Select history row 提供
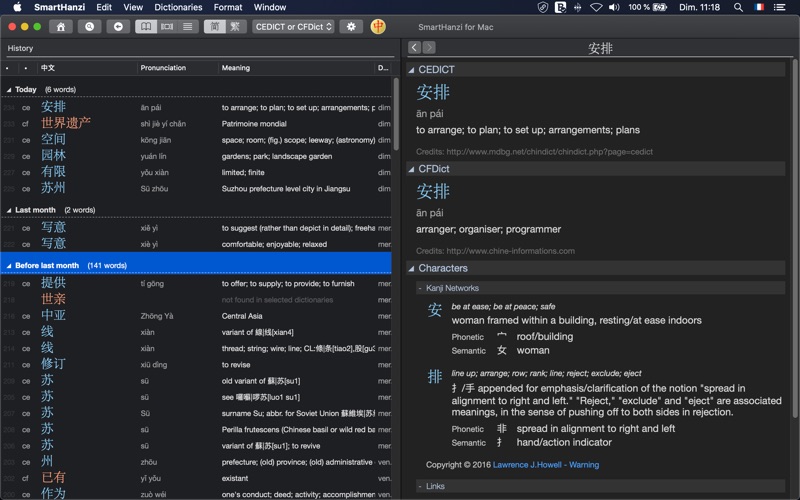 click(196, 284)
